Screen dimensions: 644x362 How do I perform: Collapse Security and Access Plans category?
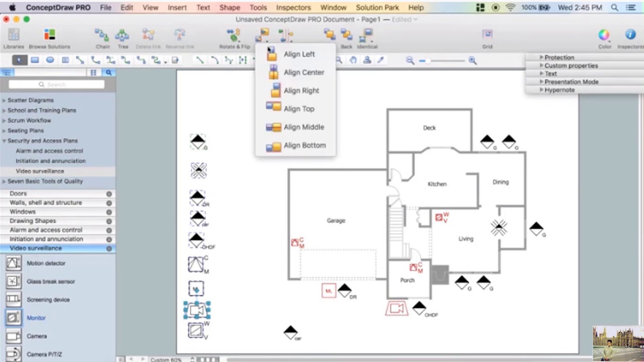click(4, 141)
